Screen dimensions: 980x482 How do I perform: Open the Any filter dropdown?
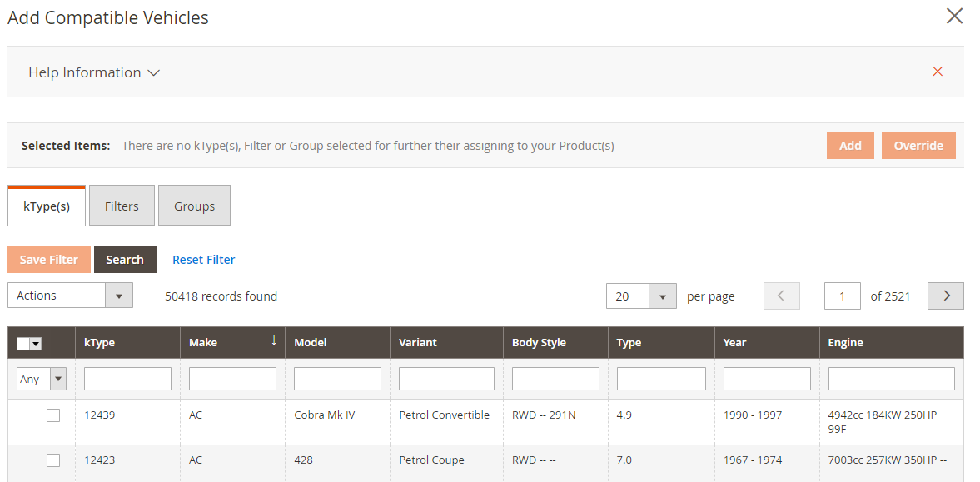coord(41,379)
